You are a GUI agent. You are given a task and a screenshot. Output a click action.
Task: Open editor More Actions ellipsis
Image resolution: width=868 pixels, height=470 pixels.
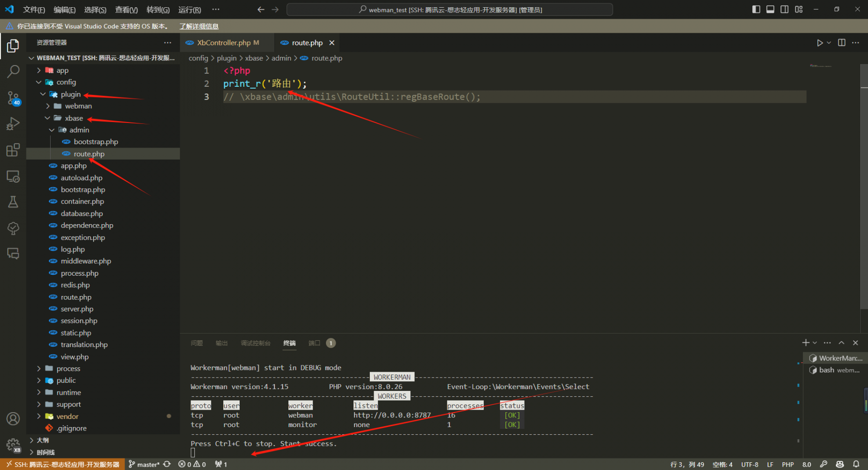point(855,42)
